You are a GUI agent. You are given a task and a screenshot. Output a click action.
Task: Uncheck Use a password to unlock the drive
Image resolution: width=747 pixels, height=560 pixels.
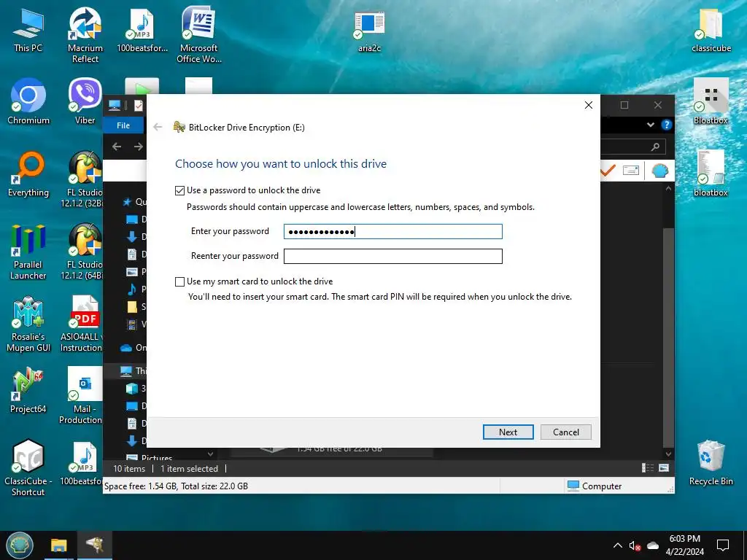(179, 190)
